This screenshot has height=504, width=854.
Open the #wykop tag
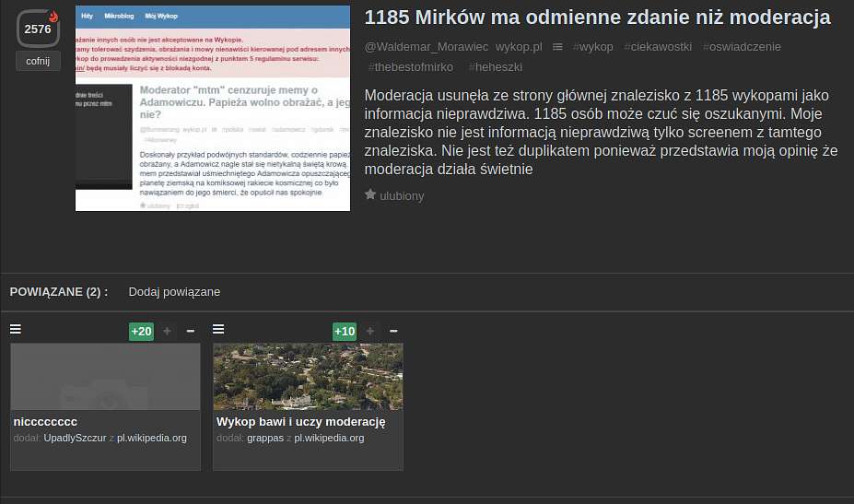593,47
